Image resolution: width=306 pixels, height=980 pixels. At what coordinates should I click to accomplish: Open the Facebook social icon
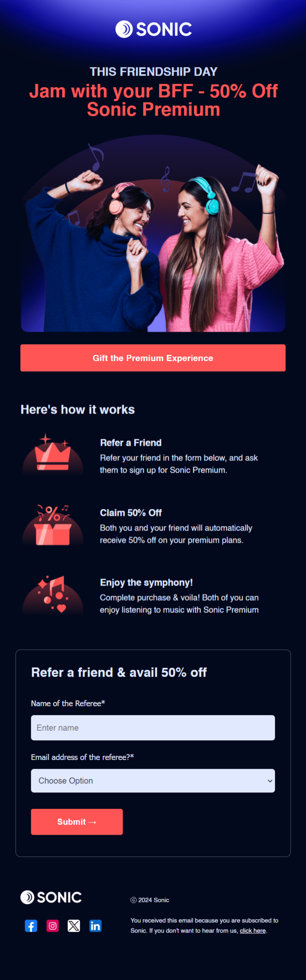tap(31, 926)
